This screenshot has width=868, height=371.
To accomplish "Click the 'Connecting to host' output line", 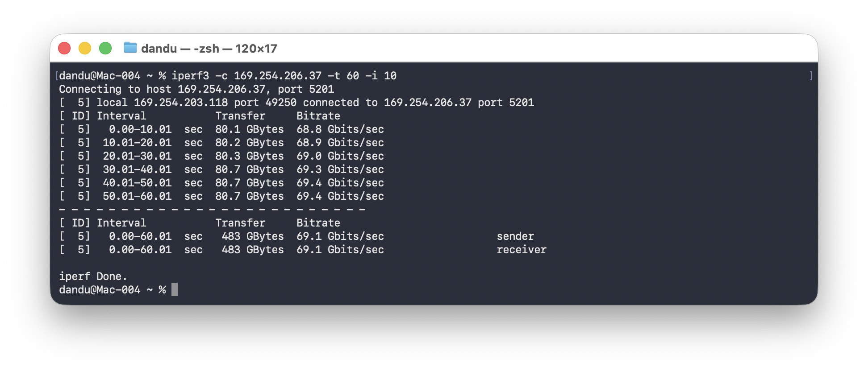I will tap(196, 89).
